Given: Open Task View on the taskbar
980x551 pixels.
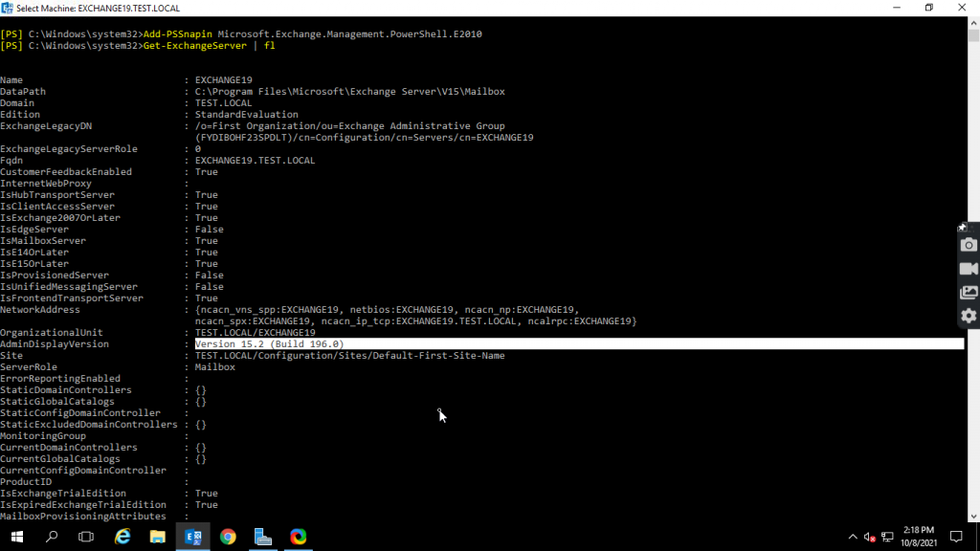Looking at the screenshot, I should point(86,537).
